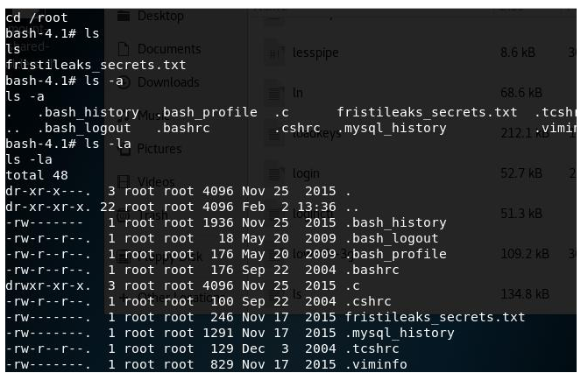Click the Pictures icon in sidebar
588x380 pixels.
[123, 148]
